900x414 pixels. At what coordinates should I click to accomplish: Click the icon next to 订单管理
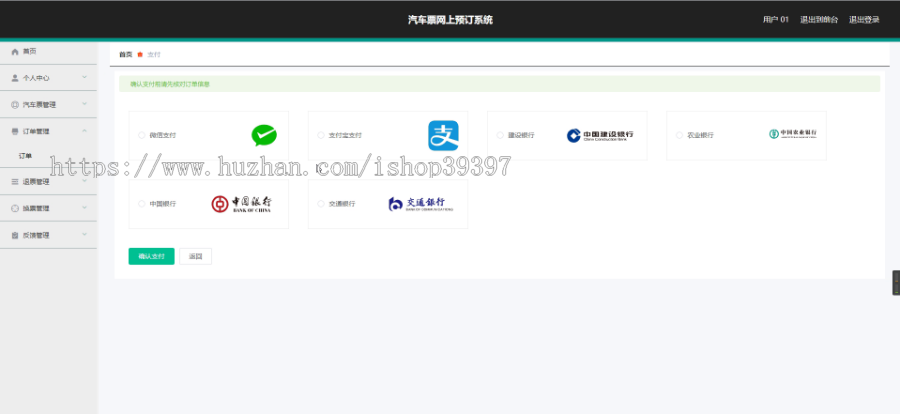[x=15, y=131]
